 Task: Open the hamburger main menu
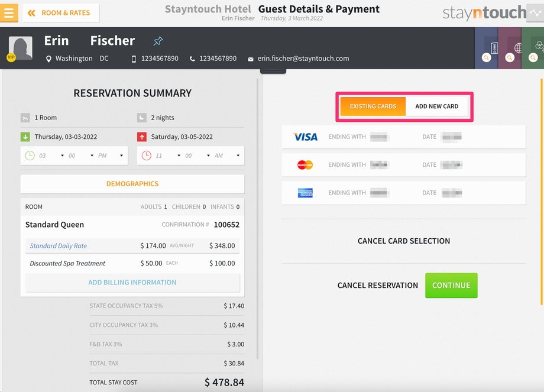coord(9,13)
